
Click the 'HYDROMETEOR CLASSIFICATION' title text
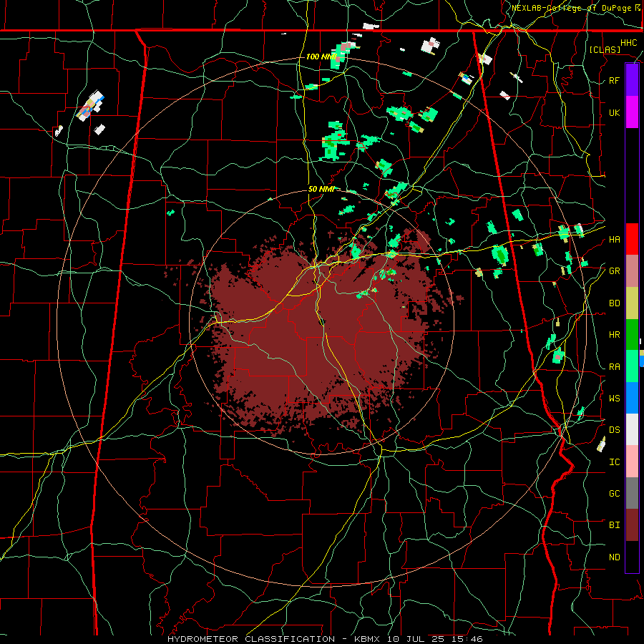point(251,639)
